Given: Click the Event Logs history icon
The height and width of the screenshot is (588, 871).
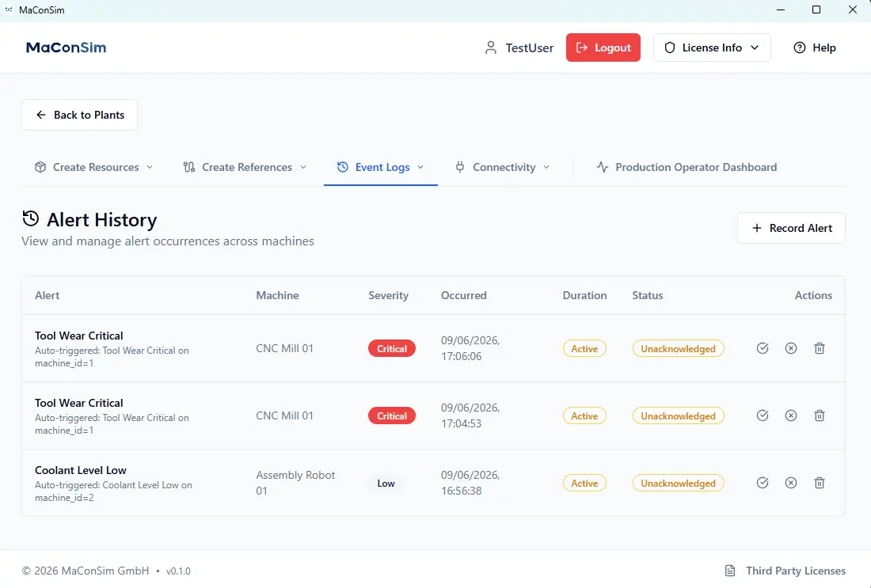Looking at the screenshot, I should coord(343,167).
